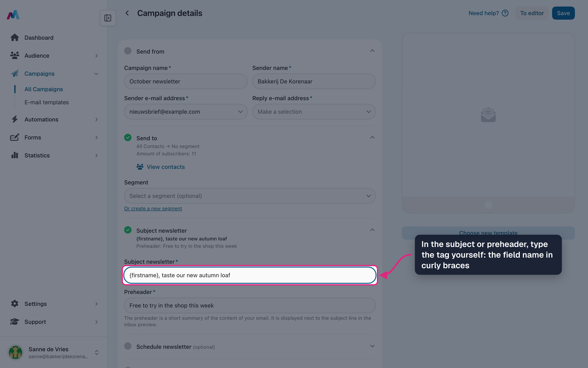
Task: Open the account switcher next to Sanne de Vries
Action: click(x=97, y=352)
